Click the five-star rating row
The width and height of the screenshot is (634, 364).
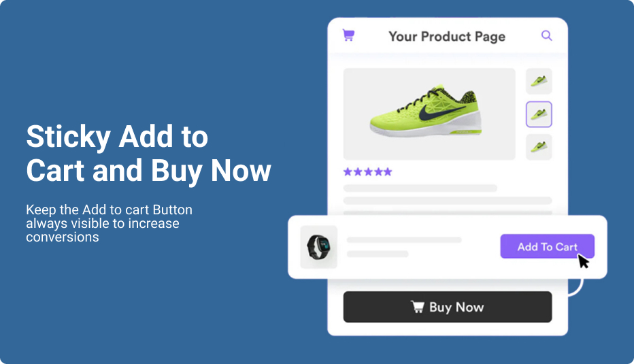click(367, 172)
